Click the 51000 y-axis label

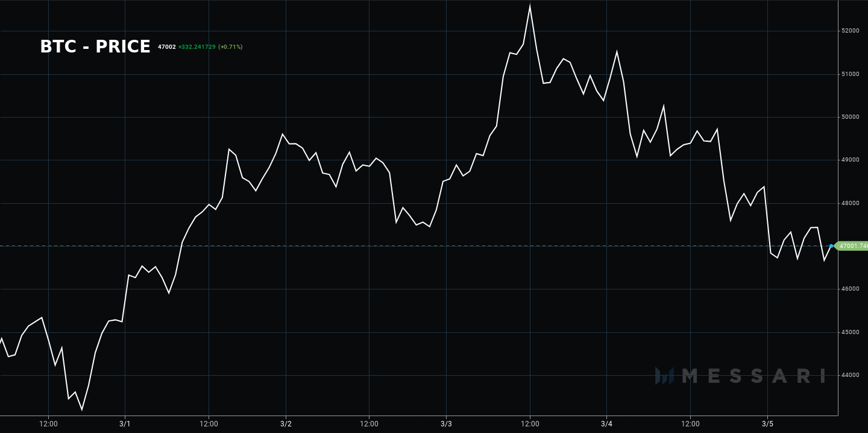[x=850, y=74]
